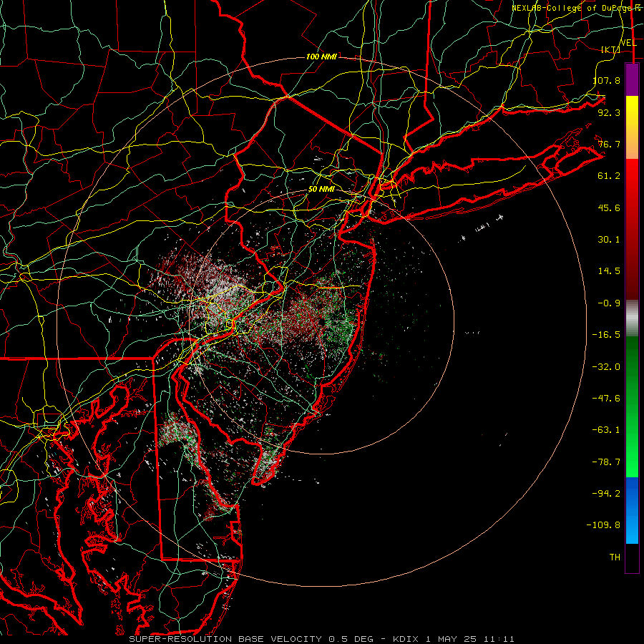Select the -63.1 value on the velocity scale
Screen dimensions: 644x644
[x=607, y=429]
